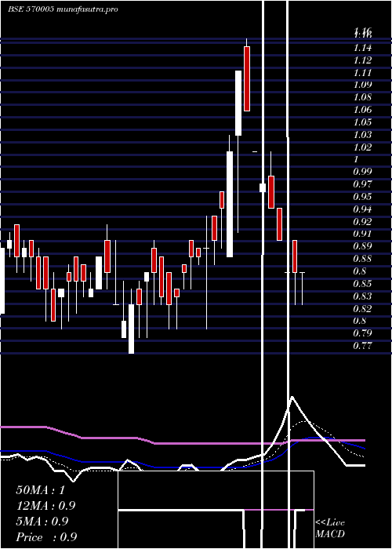The height and width of the screenshot is (549, 392).
Task: Click the 1.03 price axis label
Action: coord(362,135)
